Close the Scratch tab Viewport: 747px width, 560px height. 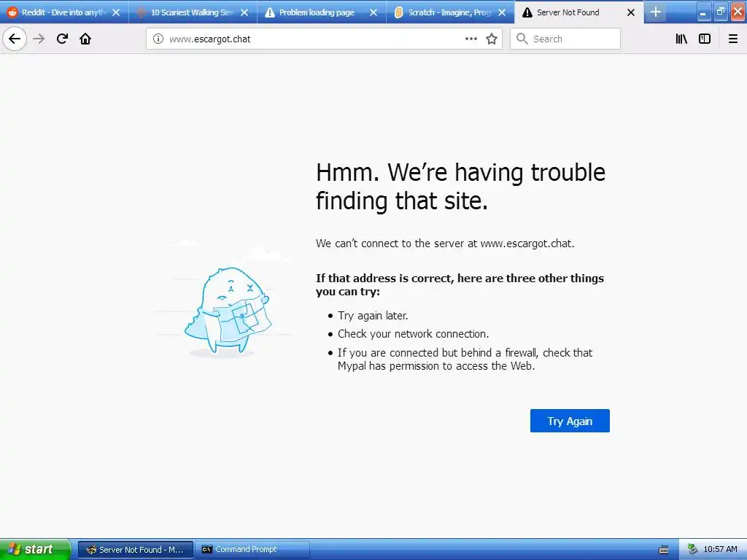point(502,12)
